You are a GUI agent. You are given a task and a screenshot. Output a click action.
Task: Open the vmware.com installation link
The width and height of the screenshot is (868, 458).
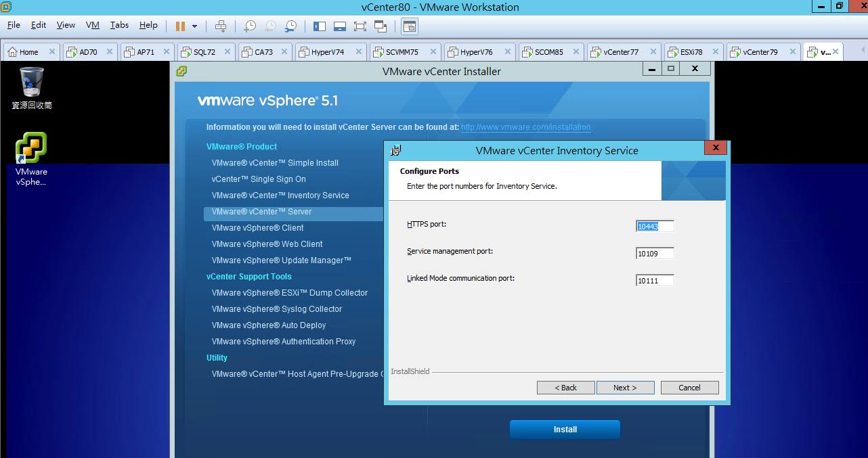click(525, 127)
